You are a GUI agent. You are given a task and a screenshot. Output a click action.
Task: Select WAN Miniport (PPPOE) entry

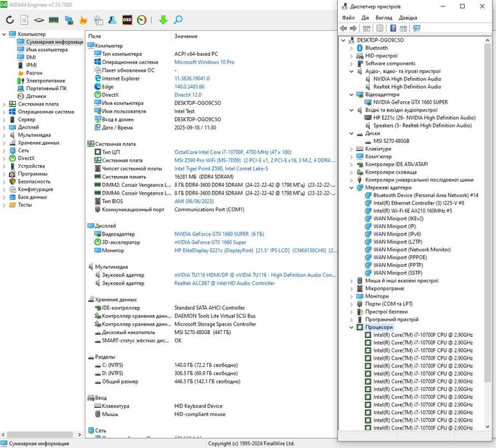pyautogui.click(x=400, y=257)
